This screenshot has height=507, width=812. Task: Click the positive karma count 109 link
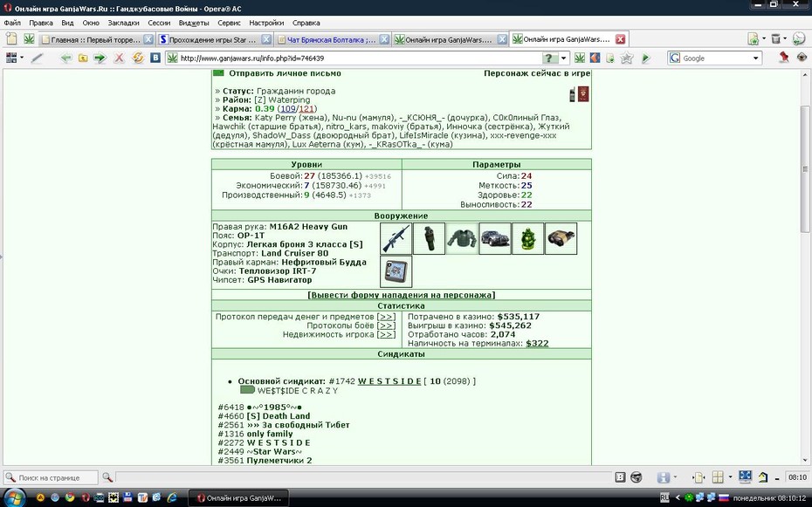point(288,108)
